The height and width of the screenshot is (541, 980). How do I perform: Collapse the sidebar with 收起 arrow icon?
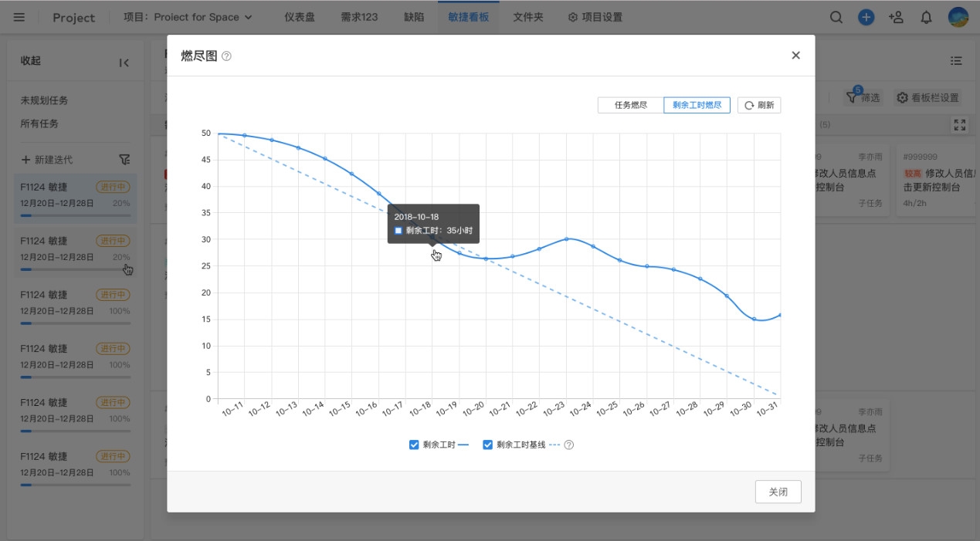[124, 63]
